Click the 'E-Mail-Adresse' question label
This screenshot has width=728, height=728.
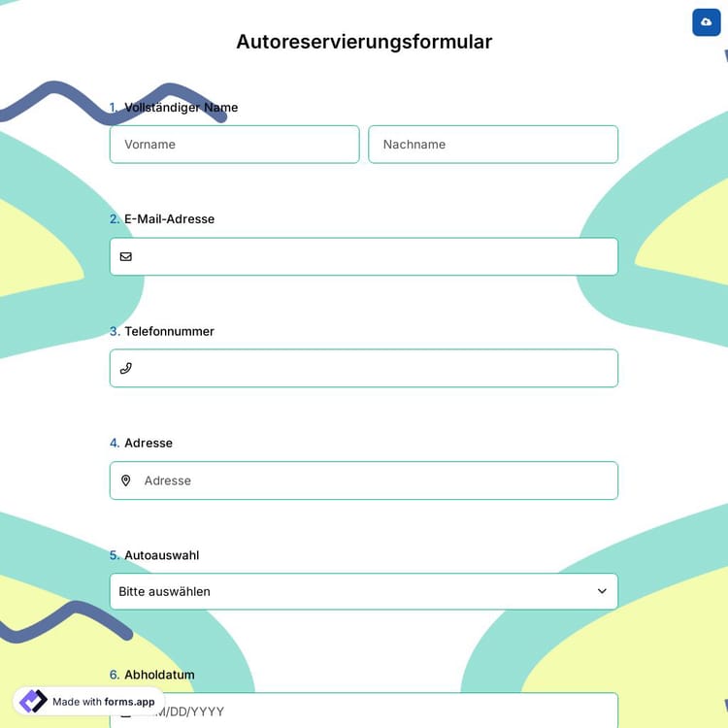[x=169, y=219]
